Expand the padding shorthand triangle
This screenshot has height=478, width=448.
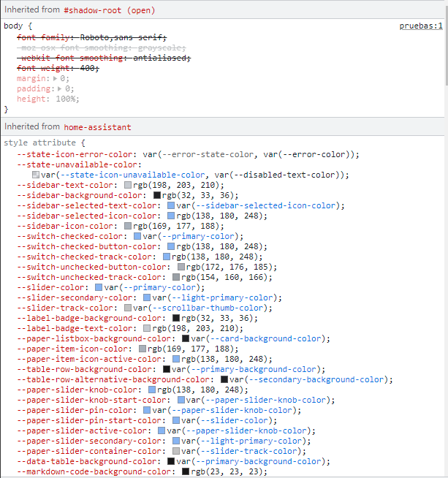coord(58,88)
